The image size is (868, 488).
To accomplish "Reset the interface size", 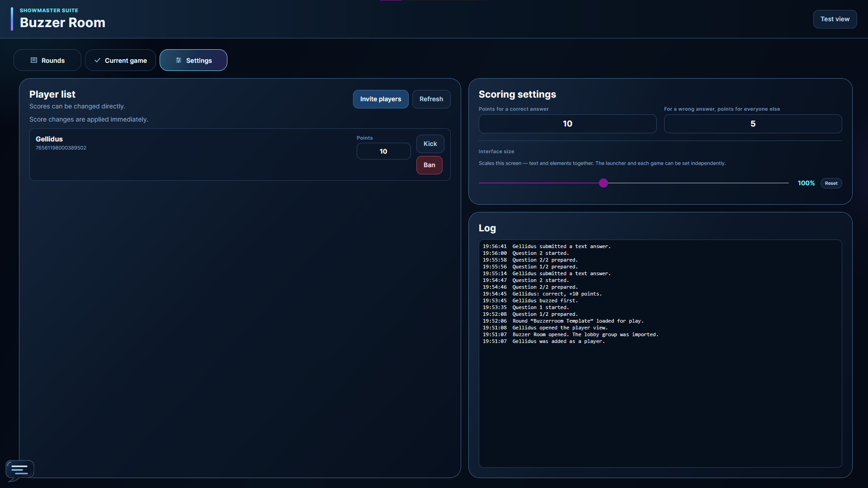I will click(x=831, y=183).
